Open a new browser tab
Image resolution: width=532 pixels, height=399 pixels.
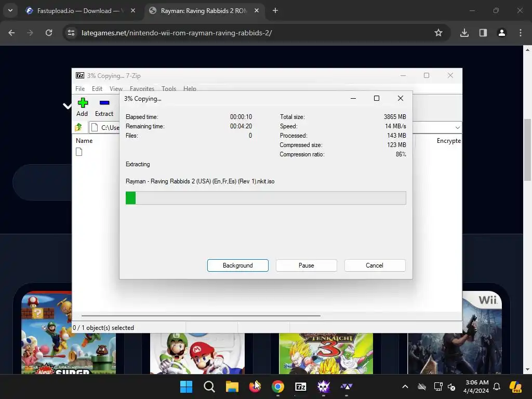pyautogui.click(x=275, y=10)
